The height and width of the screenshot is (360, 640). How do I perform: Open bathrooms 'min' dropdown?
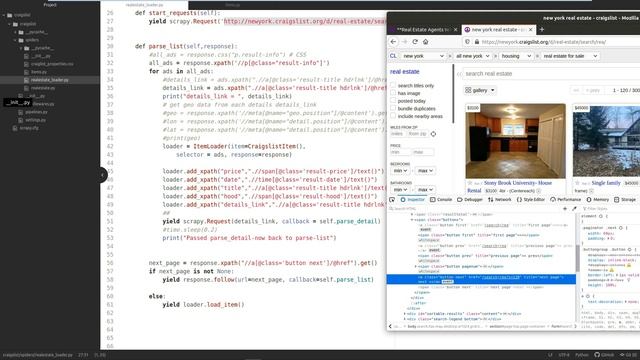(x=400, y=189)
